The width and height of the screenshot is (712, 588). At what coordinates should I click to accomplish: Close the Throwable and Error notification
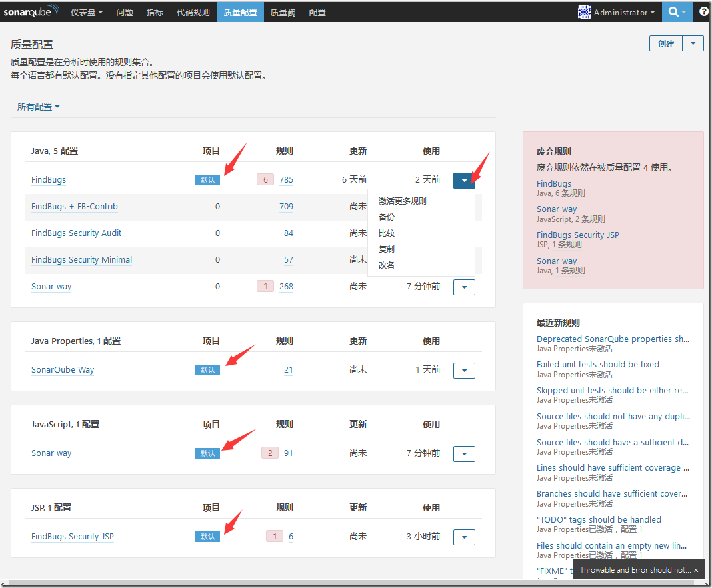696,570
